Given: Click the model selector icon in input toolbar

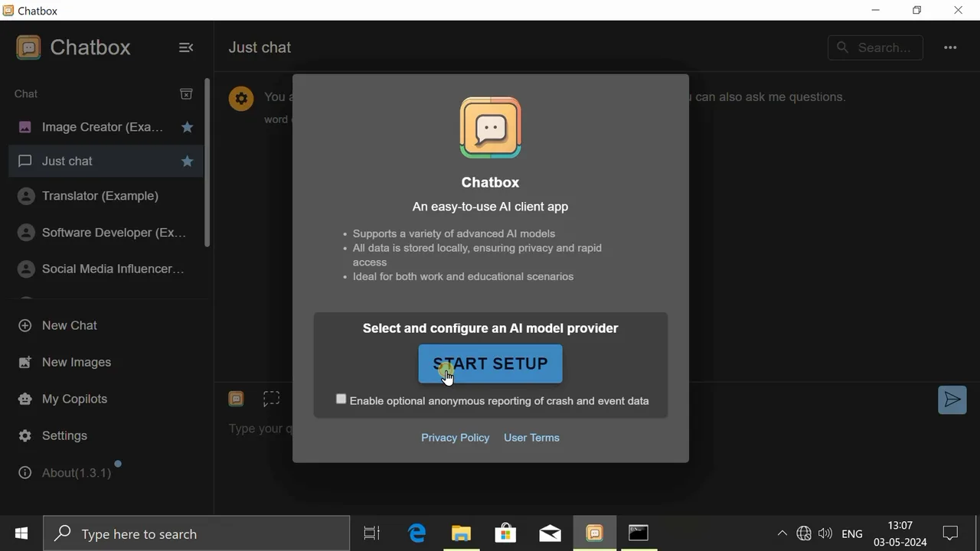Looking at the screenshot, I should point(237,399).
